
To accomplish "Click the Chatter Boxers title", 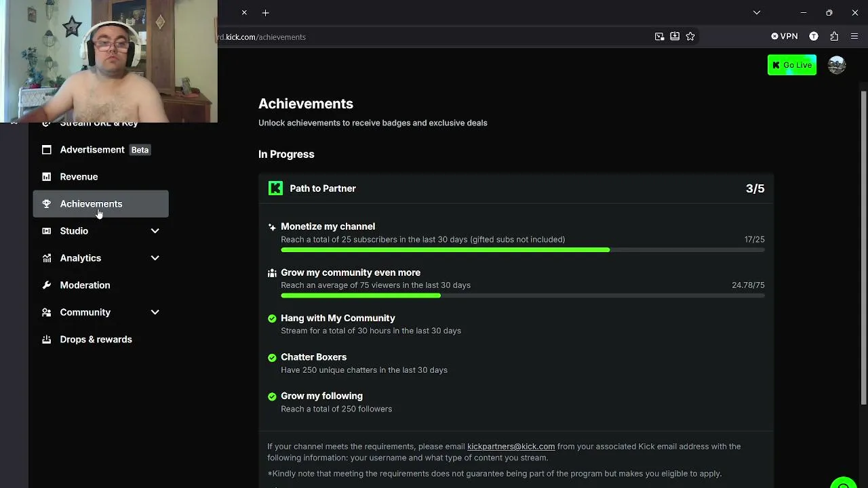I will (313, 357).
